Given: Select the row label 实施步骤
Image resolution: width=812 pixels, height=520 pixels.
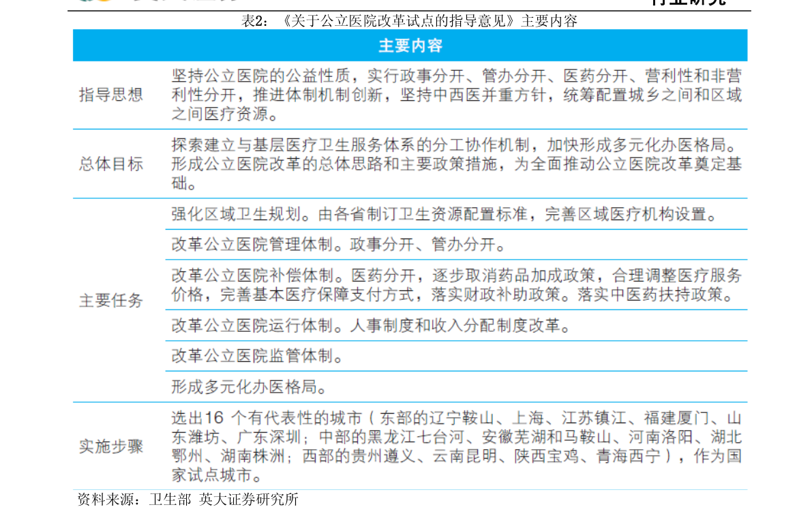Looking at the screenshot, I should click(x=111, y=446).
